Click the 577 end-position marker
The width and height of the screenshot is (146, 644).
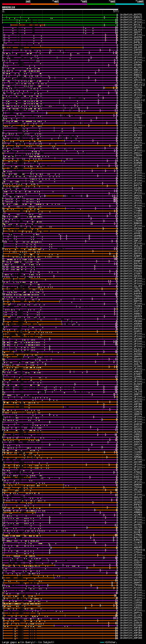pyautogui.click(x=115, y=11)
